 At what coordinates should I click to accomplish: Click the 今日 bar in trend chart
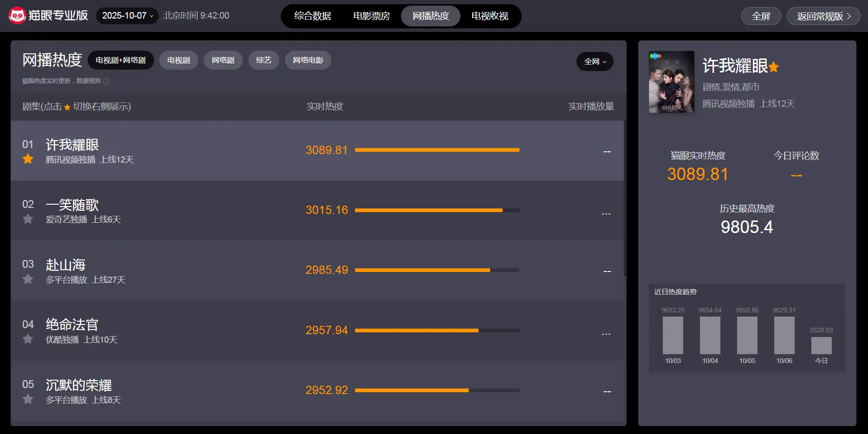[821, 345]
